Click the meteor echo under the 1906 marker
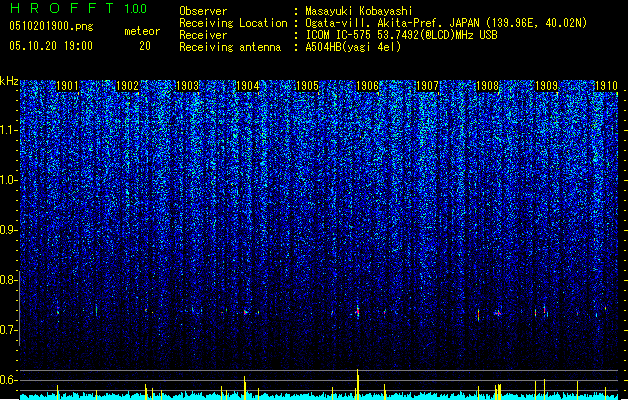This screenshot has width=629, height=400. [357, 311]
